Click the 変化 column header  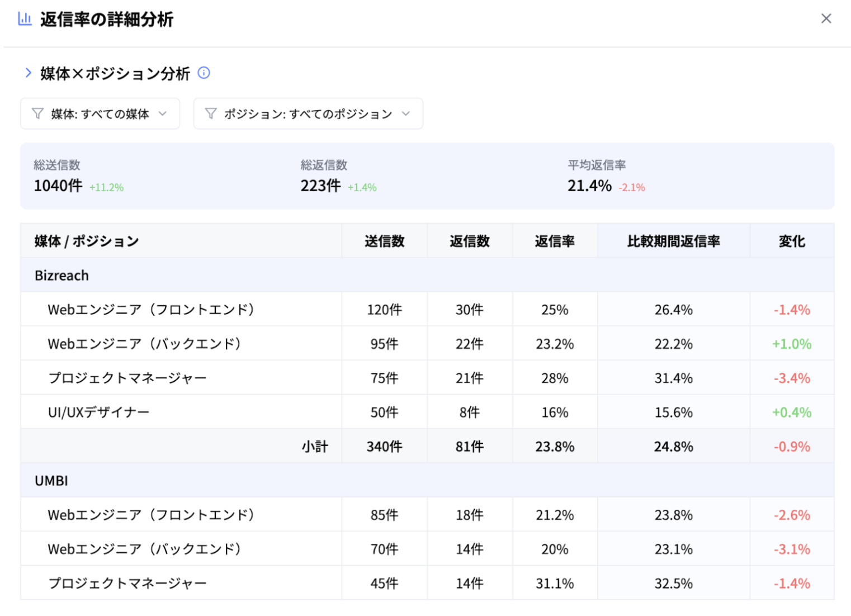[792, 241]
